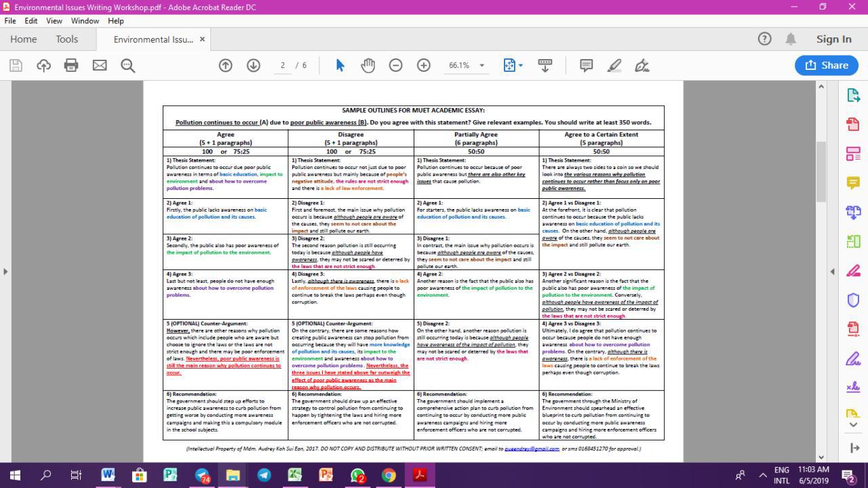Switch to the Tools tab

pos(67,39)
